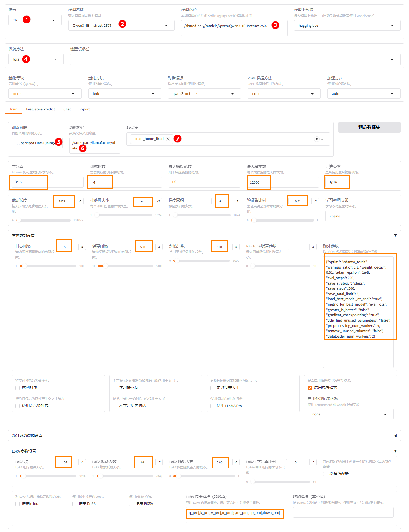
Task: Clear all selected datasets in 数据集 field
Action: click(317, 139)
